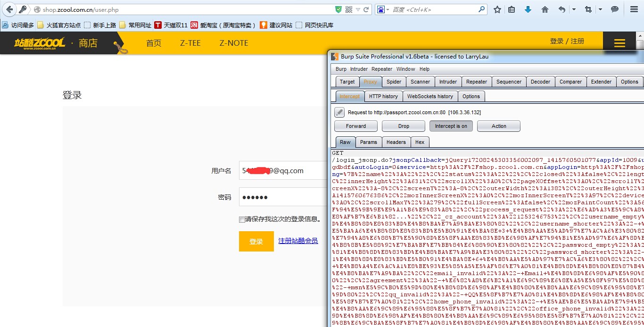This screenshot has width=644, height=327.
Task: Click the pencil edit icon beside request info
Action: (339, 112)
